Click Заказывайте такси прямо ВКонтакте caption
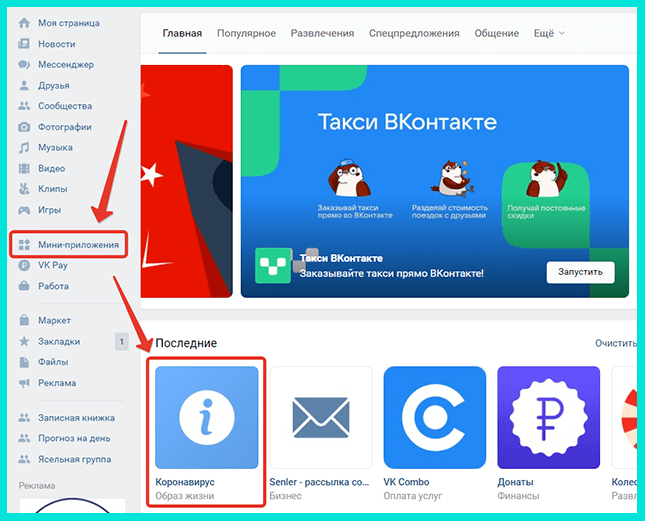 [392, 273]
